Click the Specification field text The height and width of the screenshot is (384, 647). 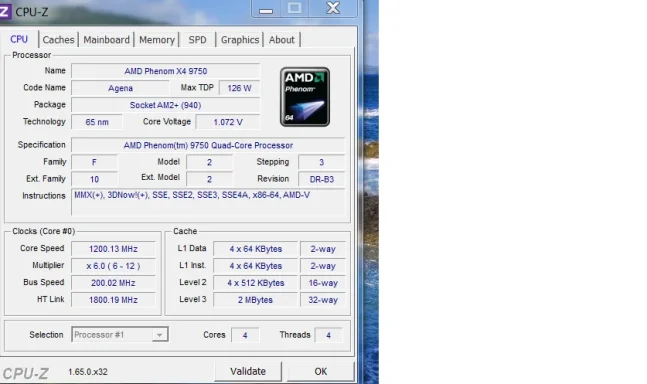click(x=208, y=145)
